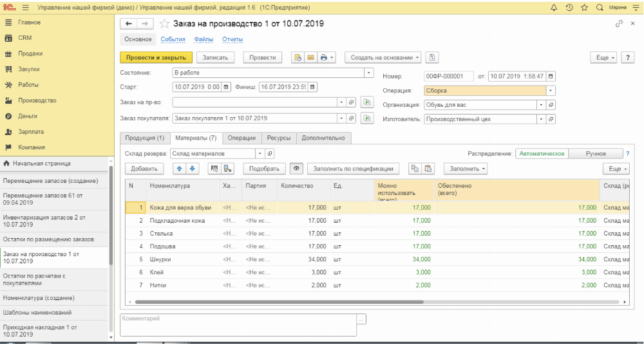Expand Состояние dropdown
644x345 pixels.
[369, 73]
